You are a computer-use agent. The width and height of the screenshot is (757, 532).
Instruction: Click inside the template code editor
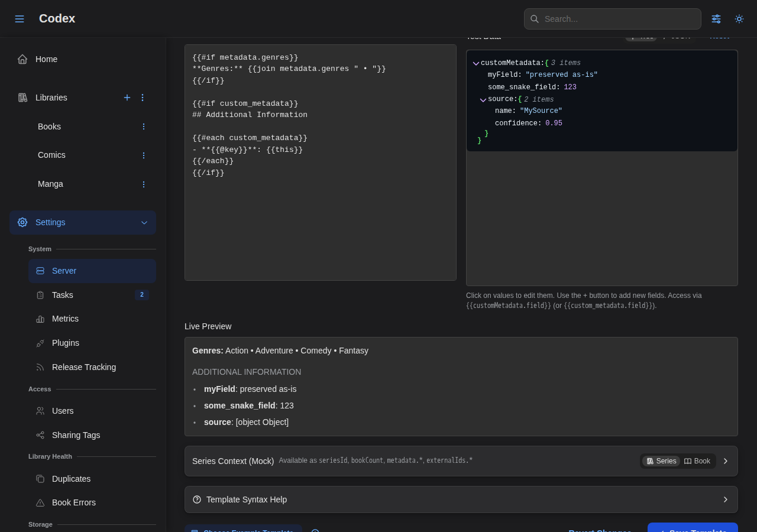(x=321, y=163)
